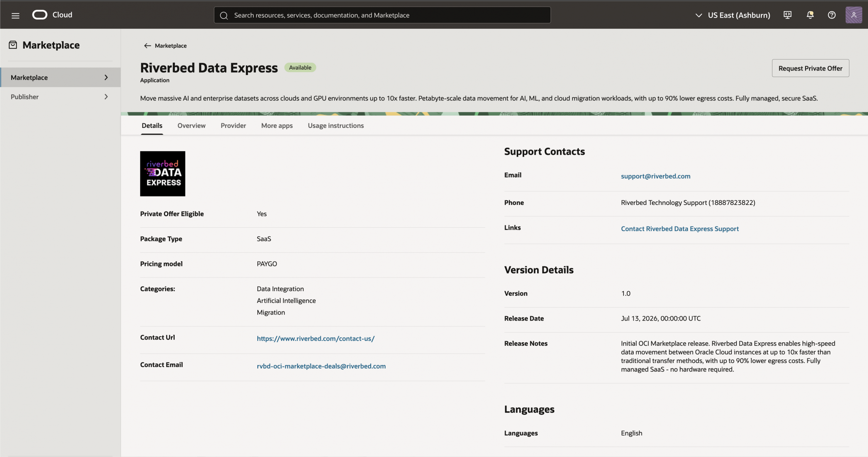Click the SaaS package type value

[x=264, y=239]
